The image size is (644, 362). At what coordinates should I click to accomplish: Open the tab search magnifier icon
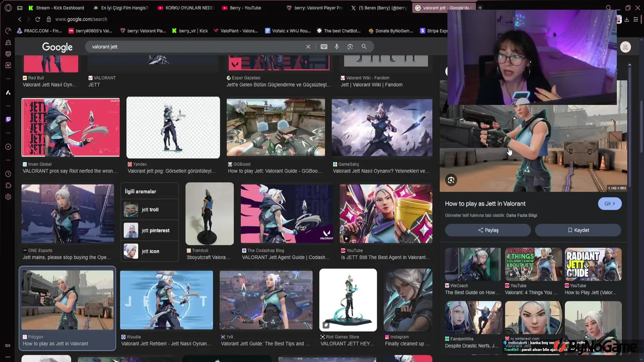coord(608,8)
